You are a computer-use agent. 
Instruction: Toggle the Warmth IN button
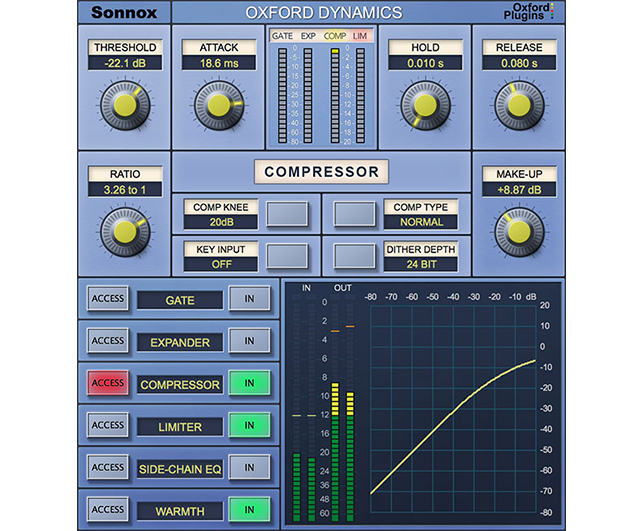pyautogui.click(x=246, y=510)
